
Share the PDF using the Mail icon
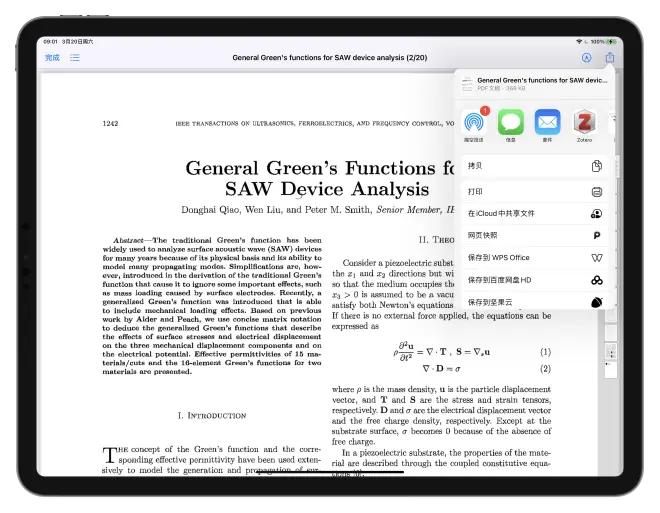click(547, 122)
